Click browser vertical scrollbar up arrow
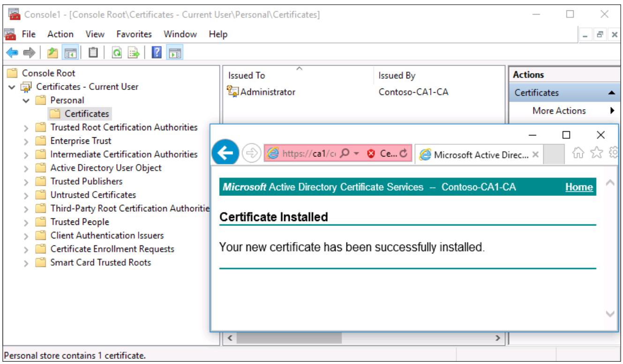Viewport: 623px width, 364px height. point(610,183)
